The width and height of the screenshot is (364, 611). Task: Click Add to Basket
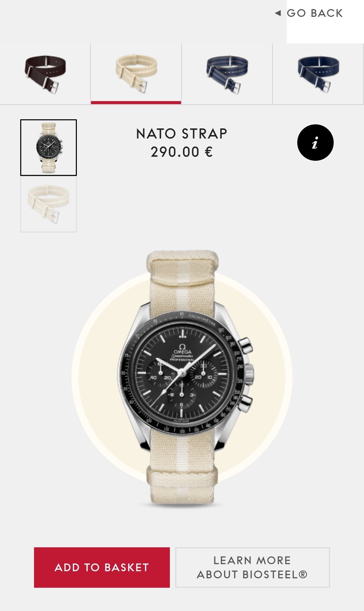pos(102,568)
